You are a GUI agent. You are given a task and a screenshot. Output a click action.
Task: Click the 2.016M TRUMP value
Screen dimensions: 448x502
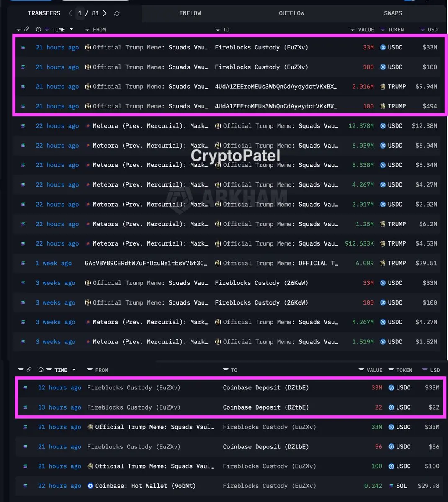point(363,86)
